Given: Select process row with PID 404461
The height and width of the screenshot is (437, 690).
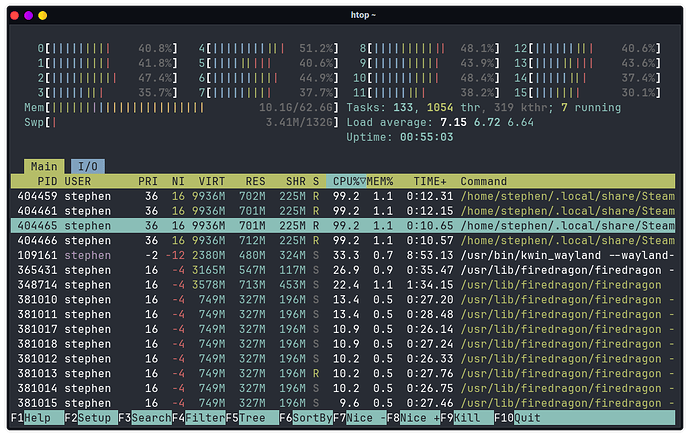Looking at the screenshot, I should pos(343,211).
